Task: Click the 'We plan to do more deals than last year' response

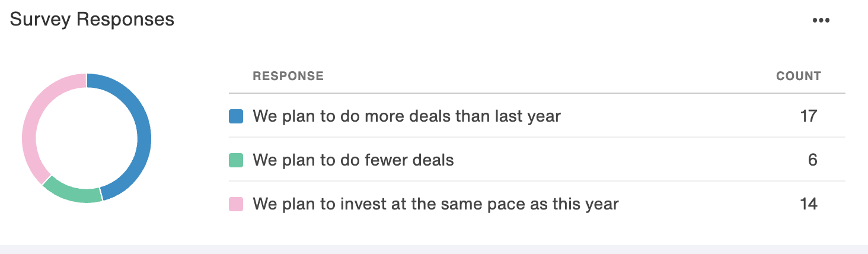Action: [407, 116]
